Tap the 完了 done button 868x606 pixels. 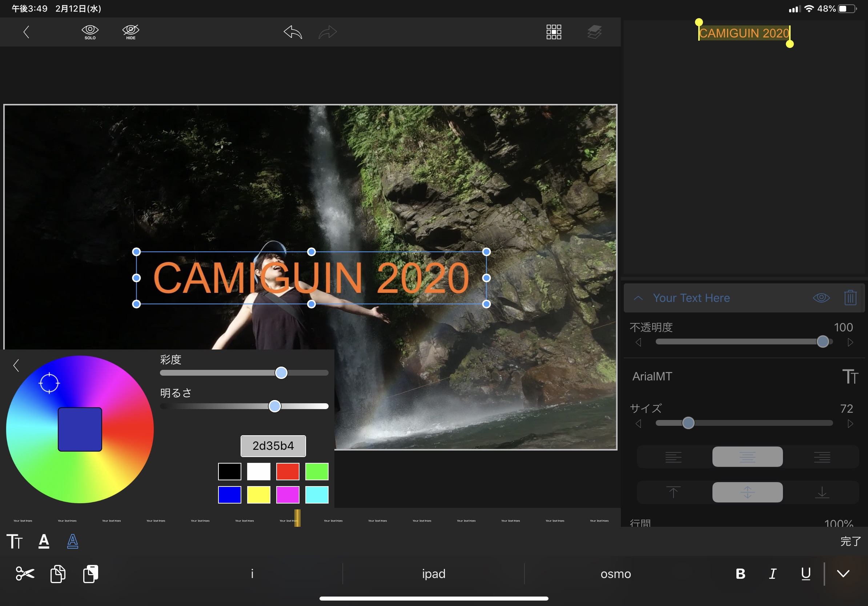(x=850, y=541)
